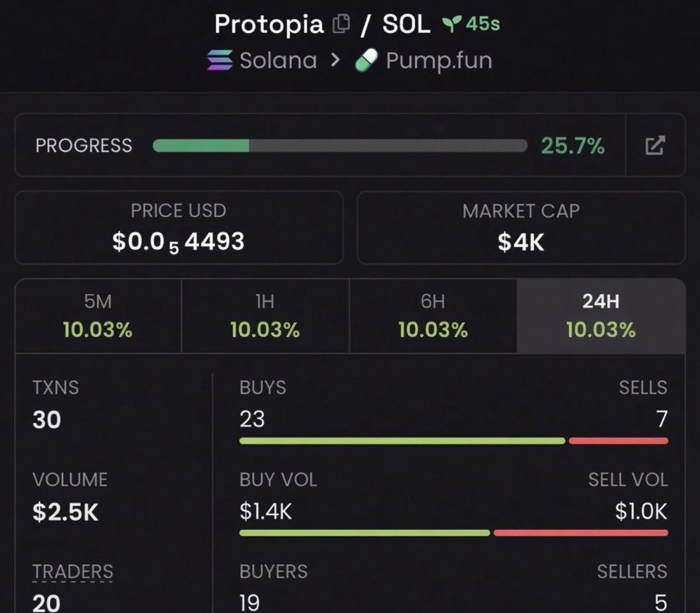The width and height of the screenshot is (700, 613).
Task: Switch to the 1H timeframe tab
Action: (x=265, y=316)
